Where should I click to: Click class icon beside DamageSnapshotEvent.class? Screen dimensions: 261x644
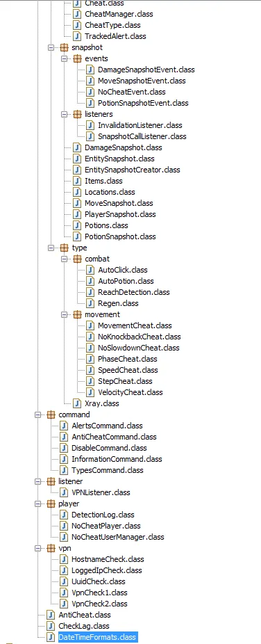pos(90,70)
